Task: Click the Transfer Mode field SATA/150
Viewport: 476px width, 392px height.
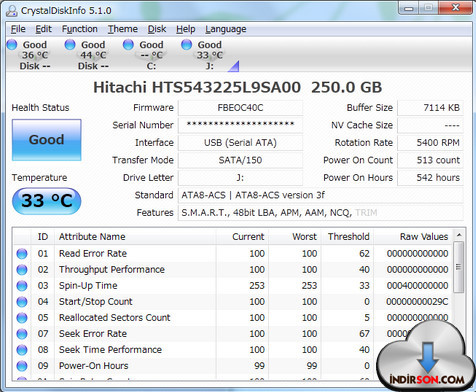Action: pos(240,160)
